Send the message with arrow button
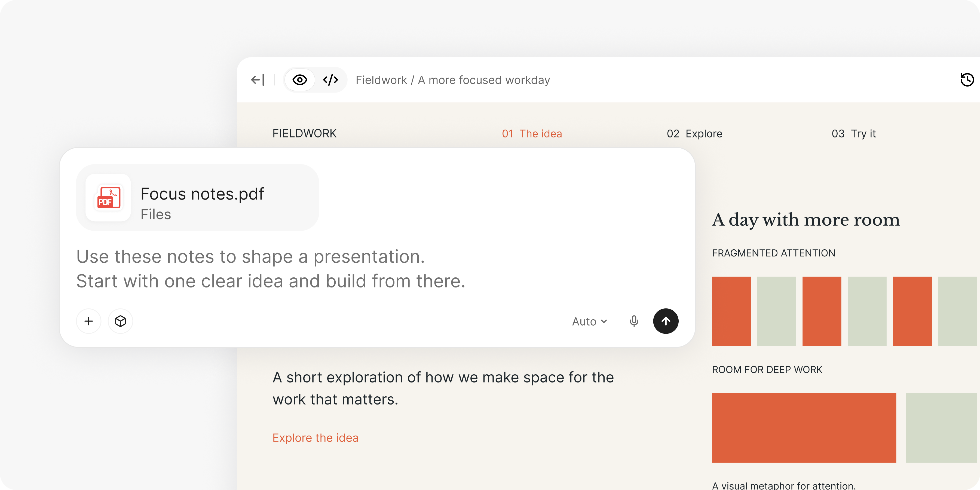 pyautogui.click(x=666, y=321)
